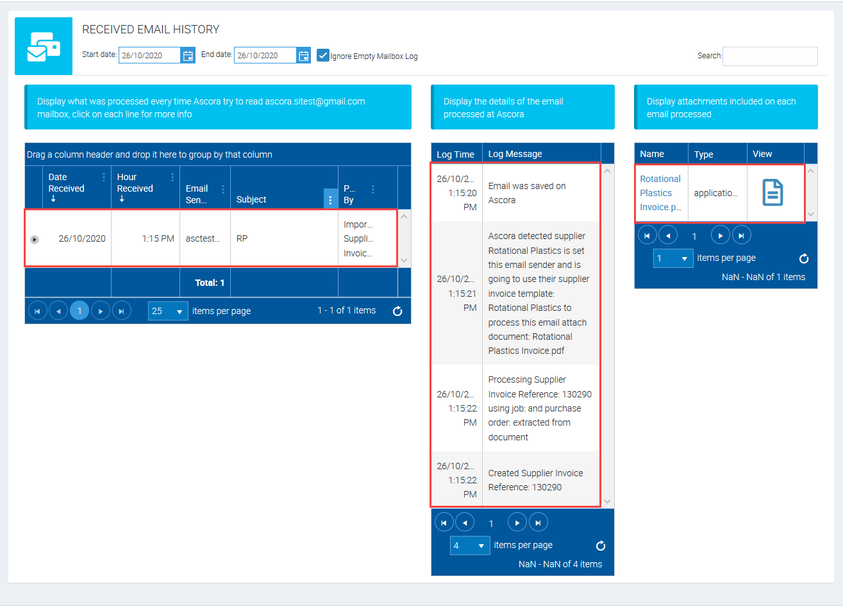Refresh the log message grid
Screen dimensions: 843x616
tap(601, 545)
